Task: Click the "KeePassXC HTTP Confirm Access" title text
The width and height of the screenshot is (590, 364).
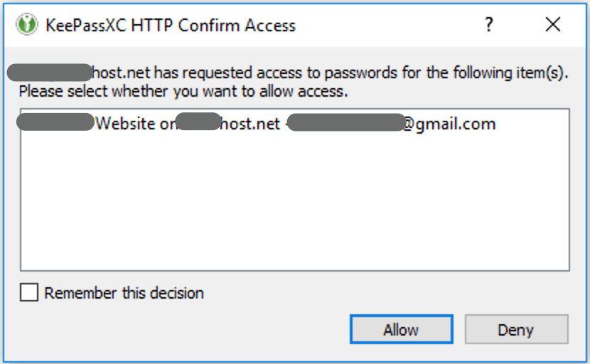Action: [170, 26]
